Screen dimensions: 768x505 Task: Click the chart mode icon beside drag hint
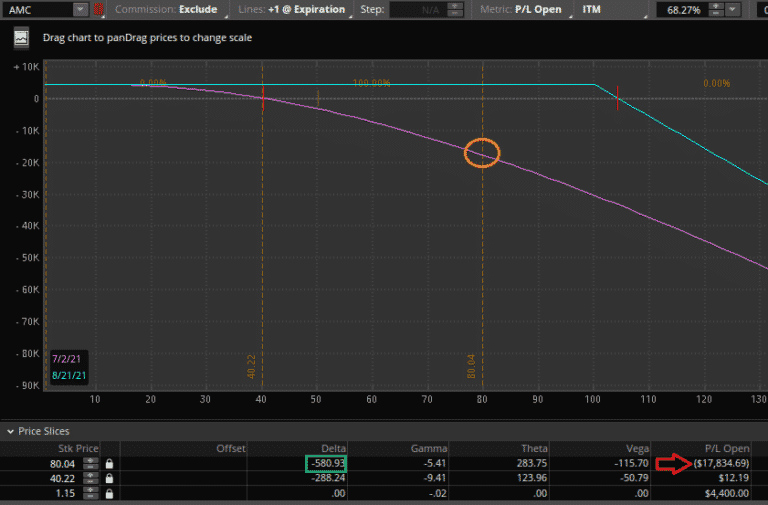click(22, 38)
